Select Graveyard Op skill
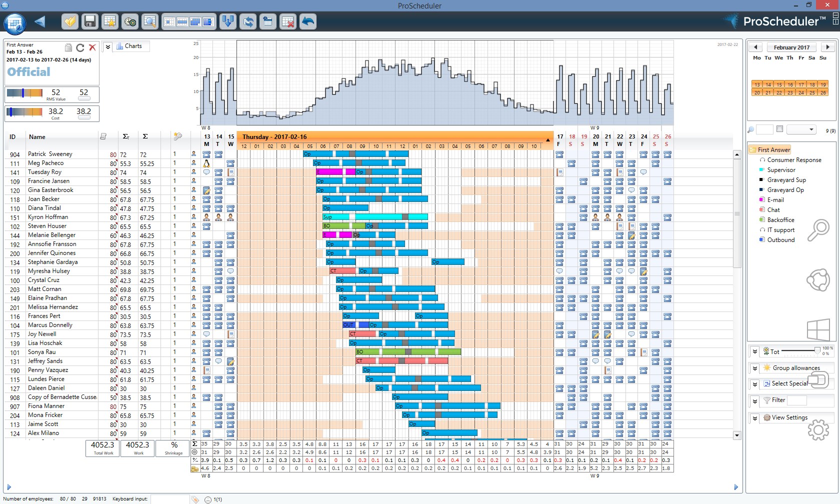The image size is (840, 504). [785, 190]
